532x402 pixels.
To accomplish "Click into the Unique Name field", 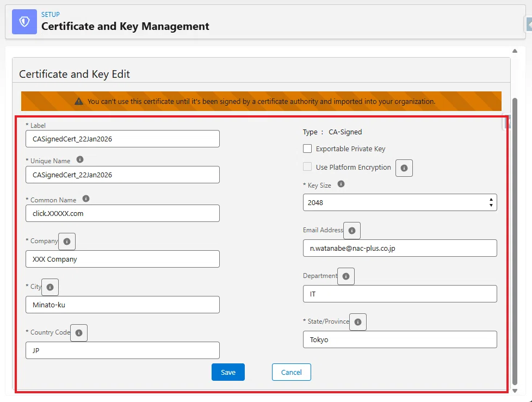I will pyautogui.click(x=122, y=175).
